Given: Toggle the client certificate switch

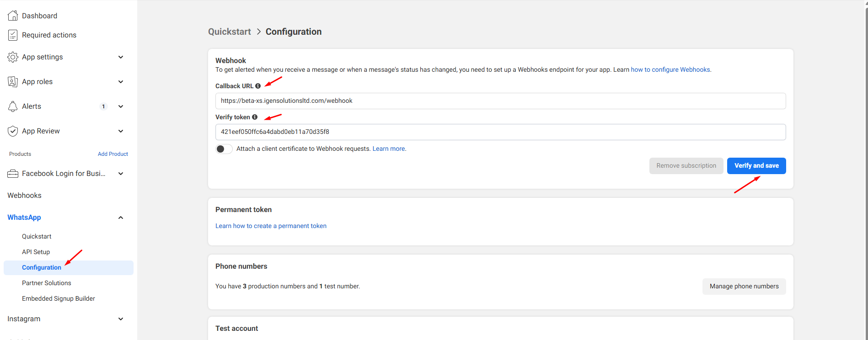Looking at the screenshot, I should (224, 149).
